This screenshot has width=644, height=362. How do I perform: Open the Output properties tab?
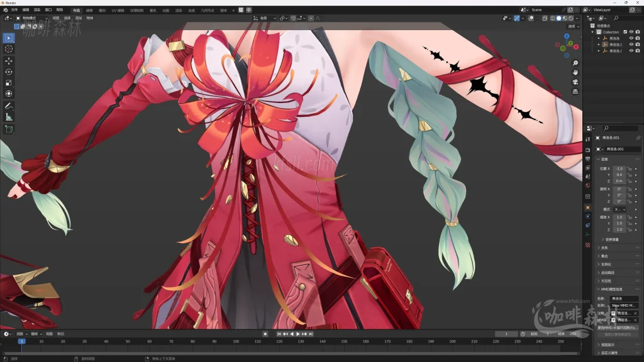tap(588, 159)
